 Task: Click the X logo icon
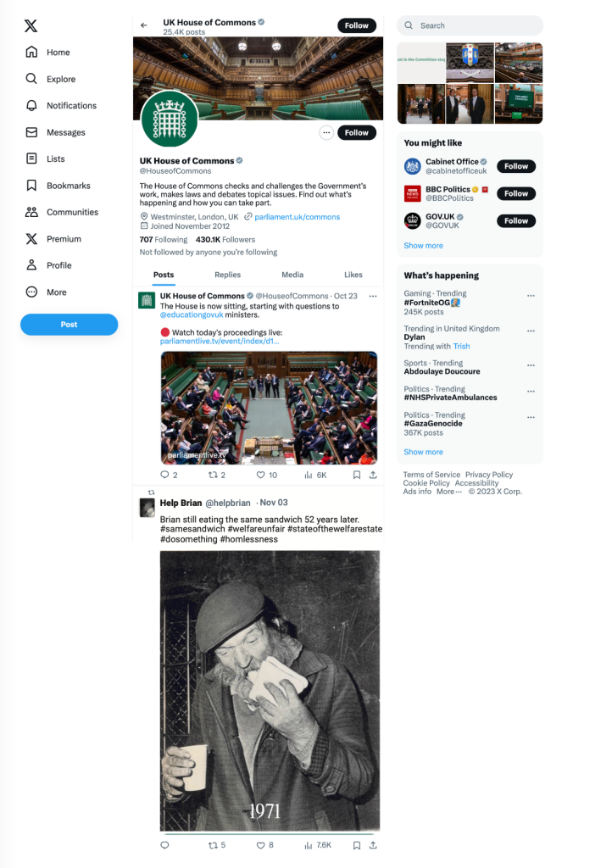point(31,25)
